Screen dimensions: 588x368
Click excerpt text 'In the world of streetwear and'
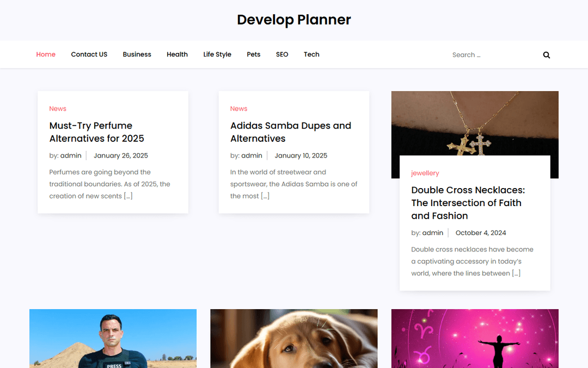278,172
